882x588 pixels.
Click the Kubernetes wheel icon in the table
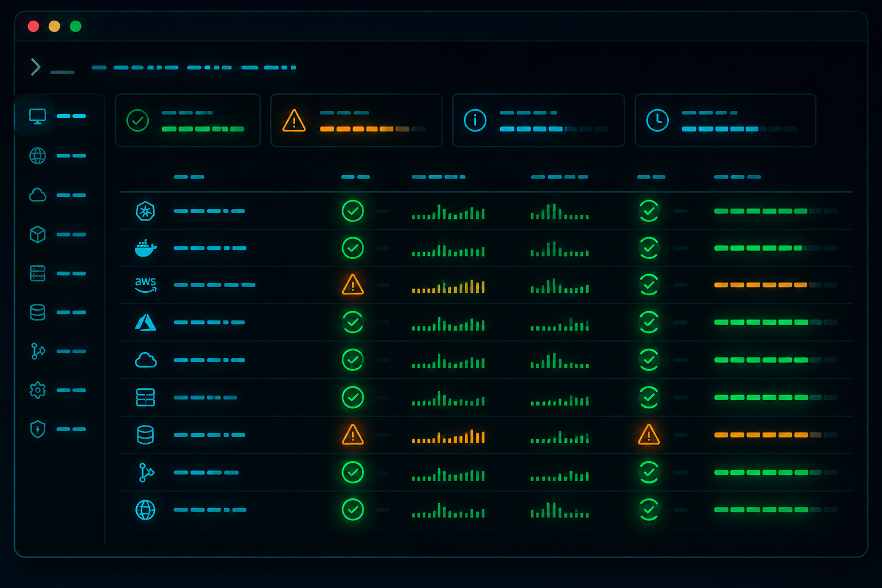pyautogui.click(x=145, y=211)
